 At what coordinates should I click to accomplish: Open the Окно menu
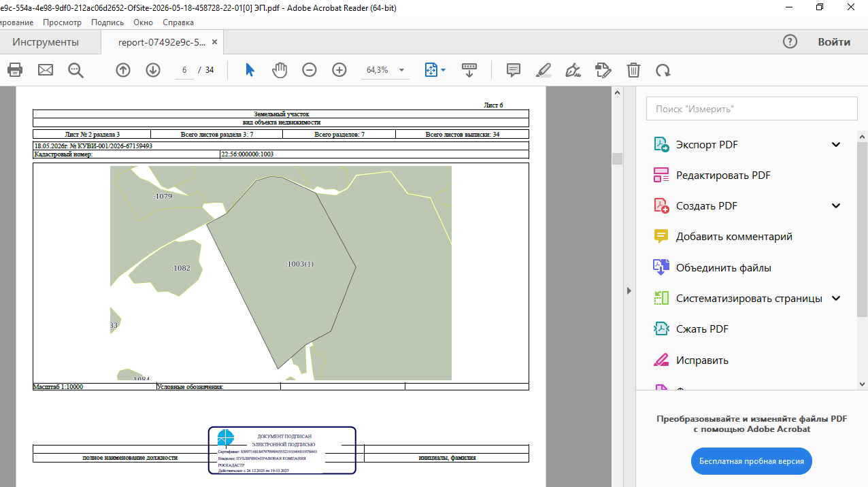pos(144,22)
